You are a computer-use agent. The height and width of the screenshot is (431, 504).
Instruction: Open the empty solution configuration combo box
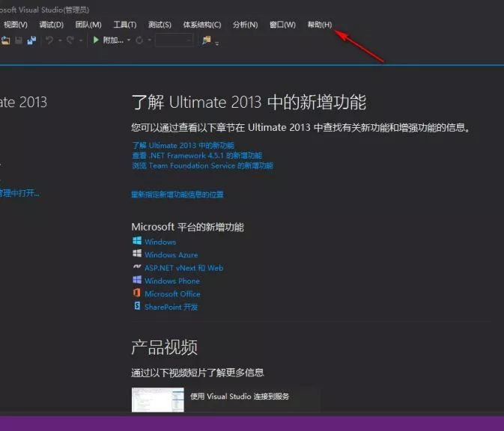[174, 40]
